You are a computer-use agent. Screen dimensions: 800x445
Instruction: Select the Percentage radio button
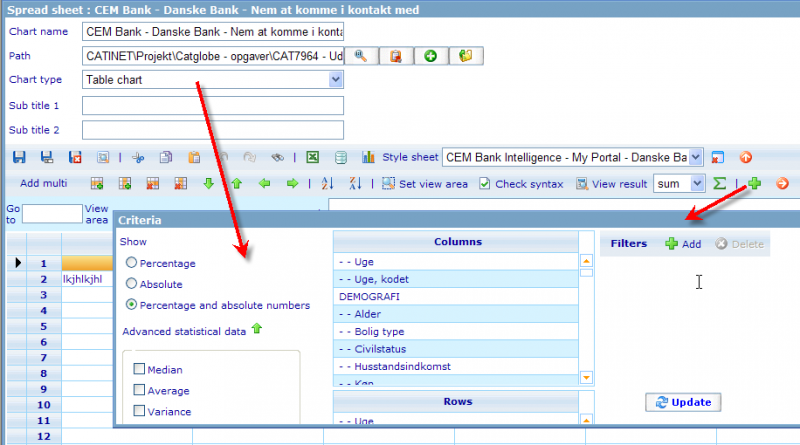point(132,263)
